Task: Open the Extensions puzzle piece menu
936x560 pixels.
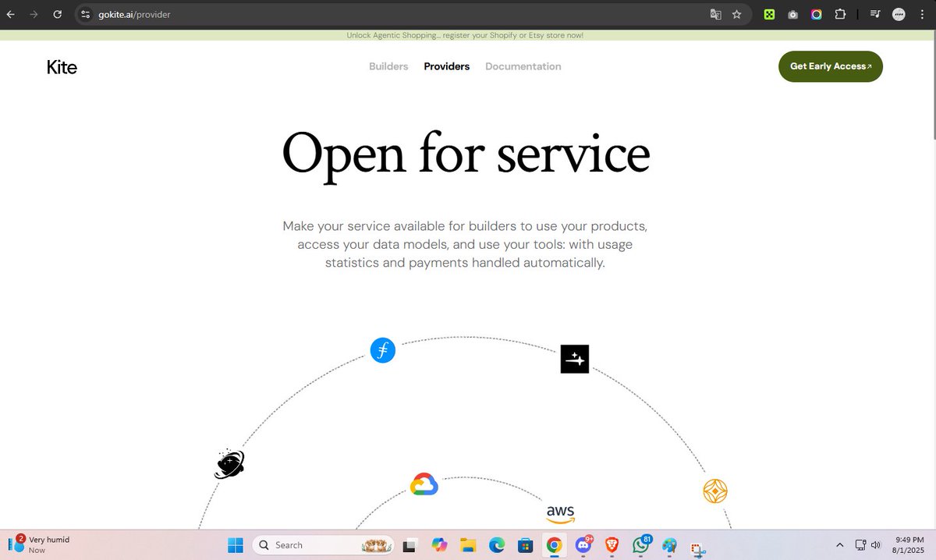Action: (840, 14)
